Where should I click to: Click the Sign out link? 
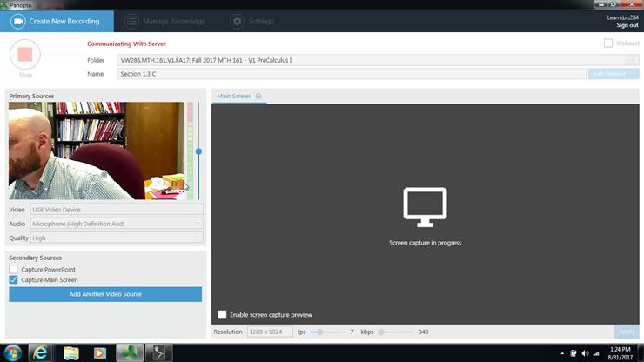pyautogui.click(x=627, y=25)
